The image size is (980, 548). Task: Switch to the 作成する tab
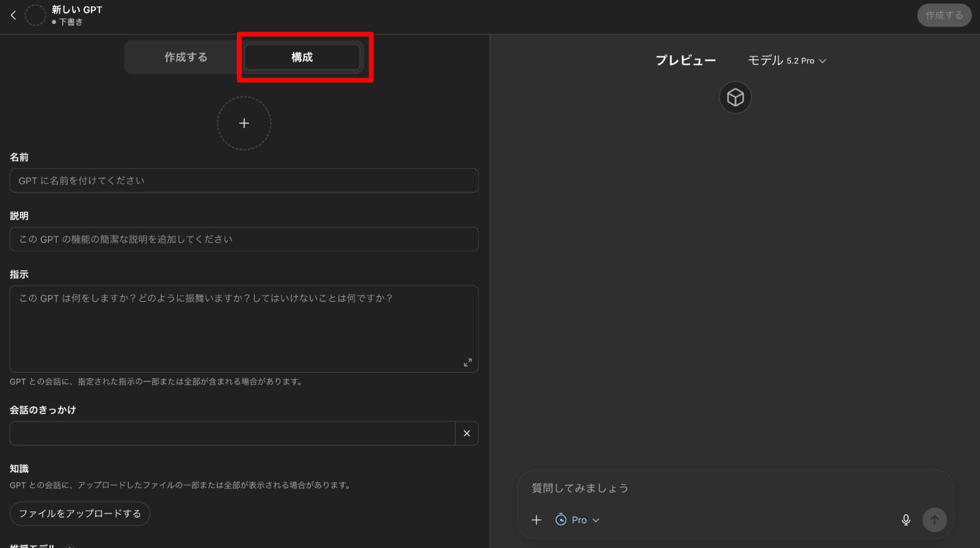(186, 57)
